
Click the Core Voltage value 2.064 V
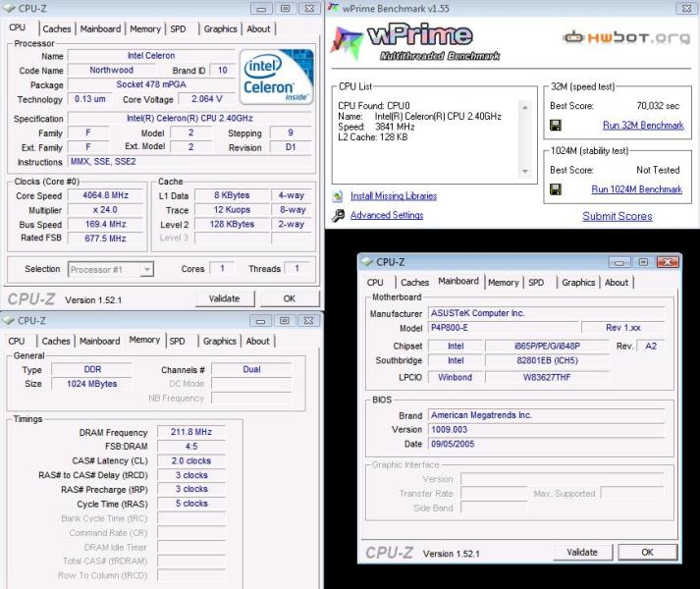coord(207,99)
